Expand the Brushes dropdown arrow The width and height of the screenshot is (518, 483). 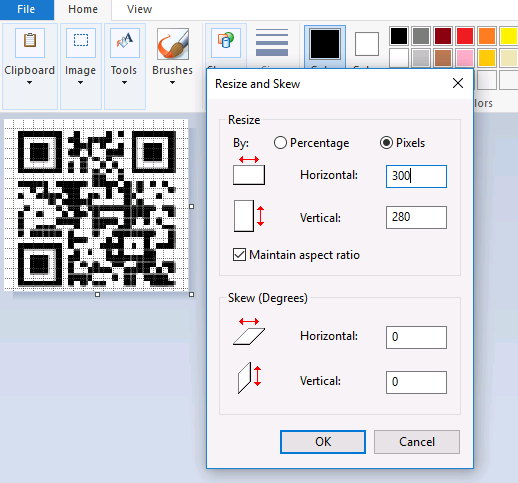[x=172, y=83]
